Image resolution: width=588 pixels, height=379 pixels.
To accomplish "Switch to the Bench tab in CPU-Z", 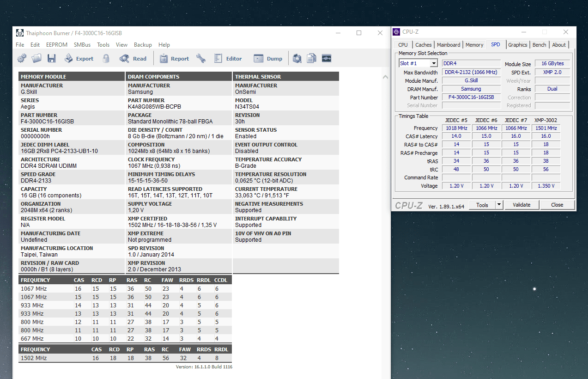I will pyautogui.click(x=540, y=45).
